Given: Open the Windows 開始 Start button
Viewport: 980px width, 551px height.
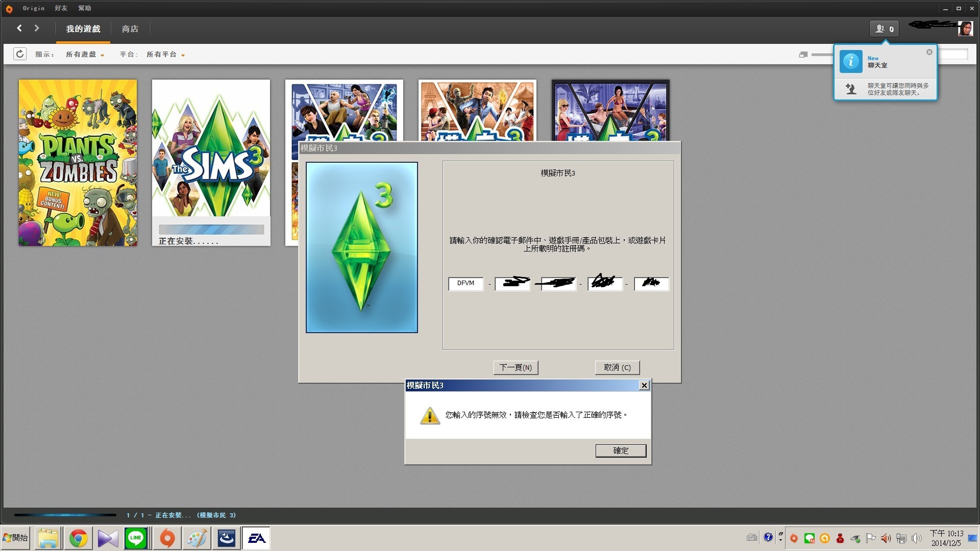Looking at the screenshot, I should click(15, 538).
